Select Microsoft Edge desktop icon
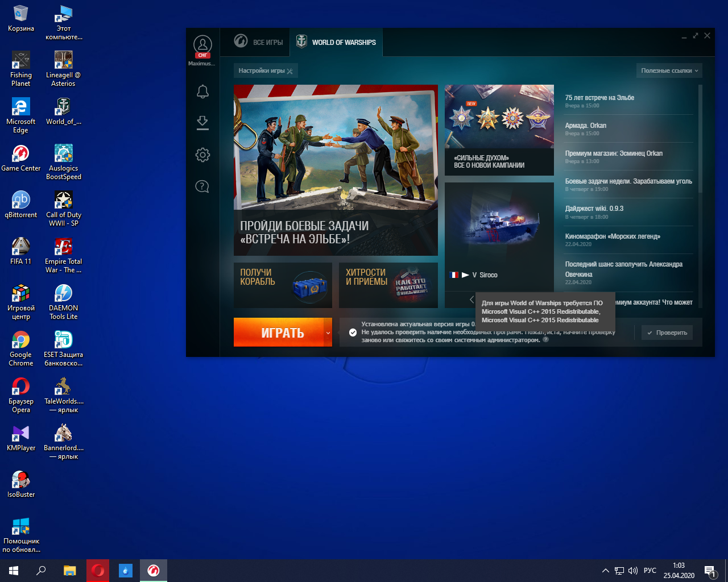 point(21,115)
